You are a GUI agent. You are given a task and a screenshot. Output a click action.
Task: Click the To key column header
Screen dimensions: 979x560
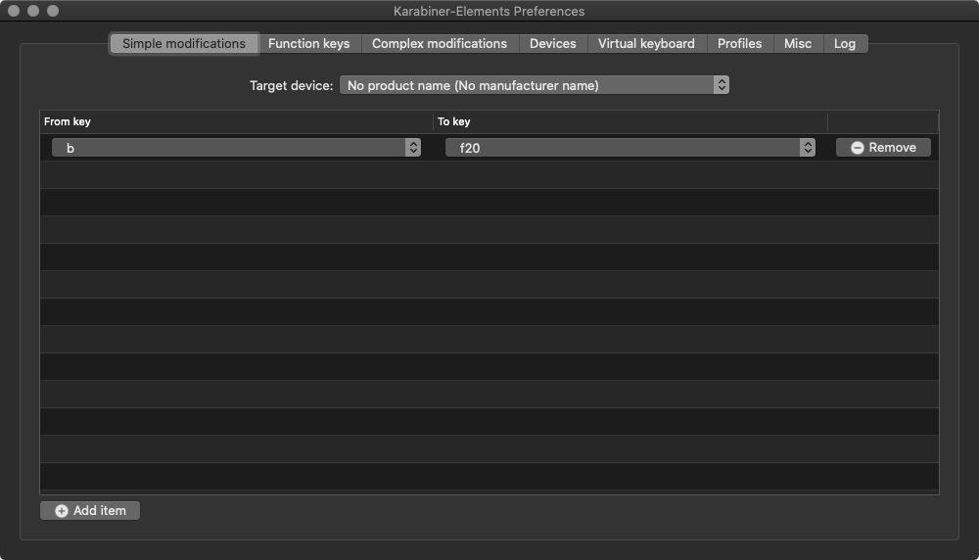click(629, 121)
